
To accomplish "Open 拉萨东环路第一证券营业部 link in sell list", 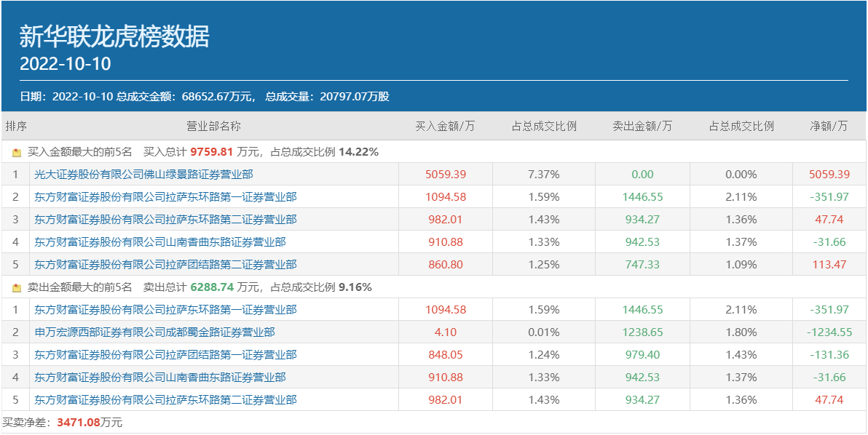I will click(x=165, y=310).
